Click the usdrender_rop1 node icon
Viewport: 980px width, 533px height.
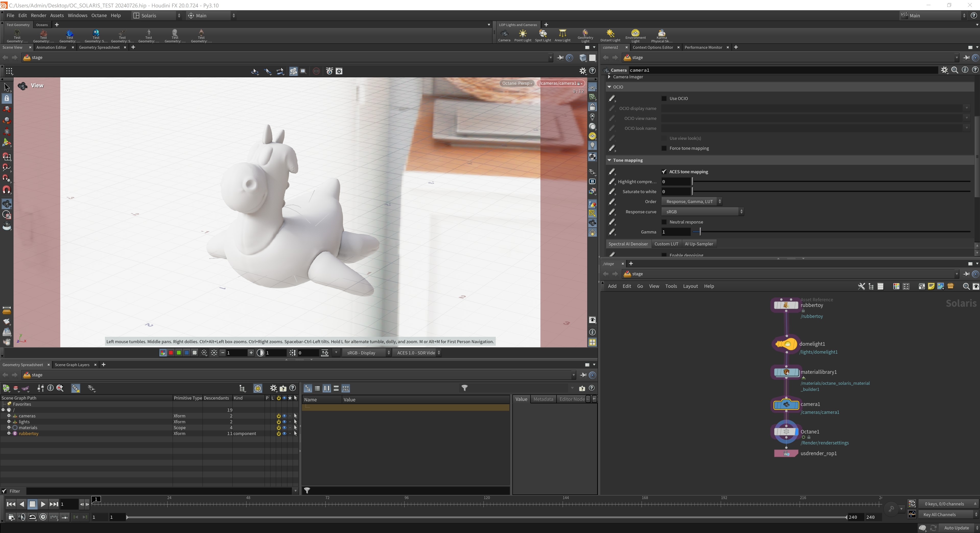(x=786, y=454)
